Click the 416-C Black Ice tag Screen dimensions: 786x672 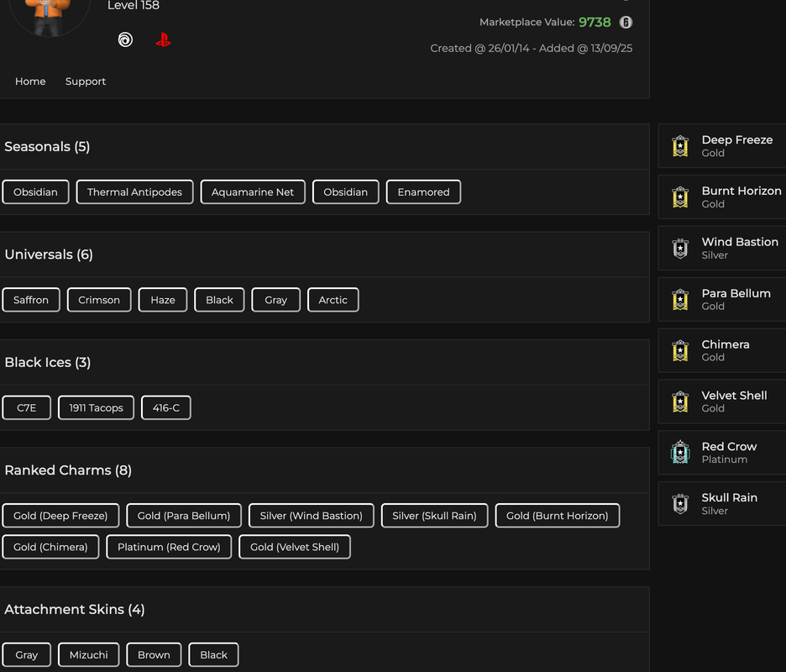coord(166,407)
